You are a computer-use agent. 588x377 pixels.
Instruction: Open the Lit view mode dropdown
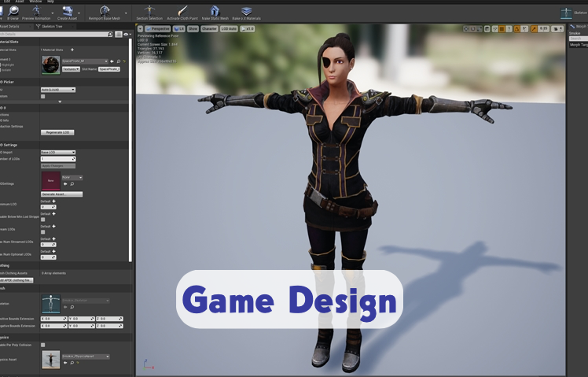[x=179, y=28]
